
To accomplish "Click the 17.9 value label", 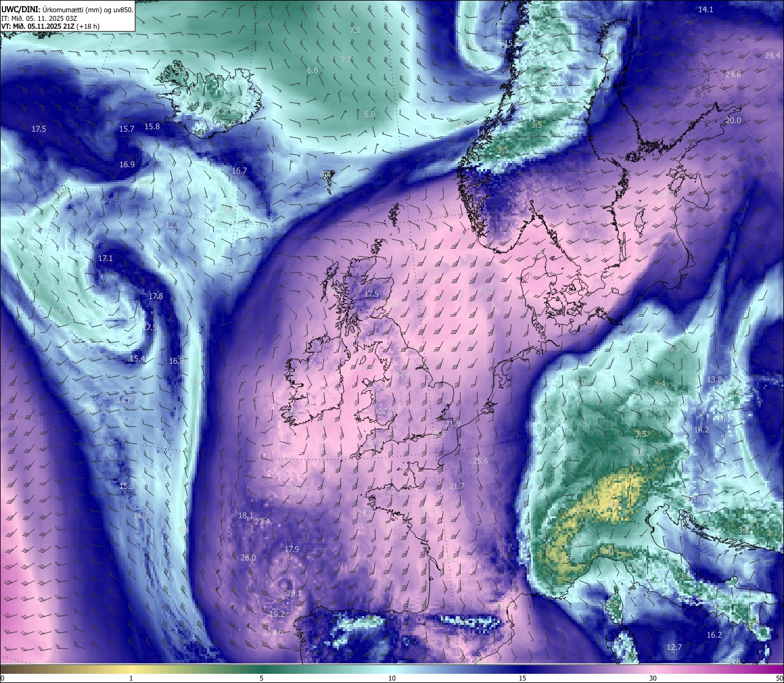I will 292,549.
